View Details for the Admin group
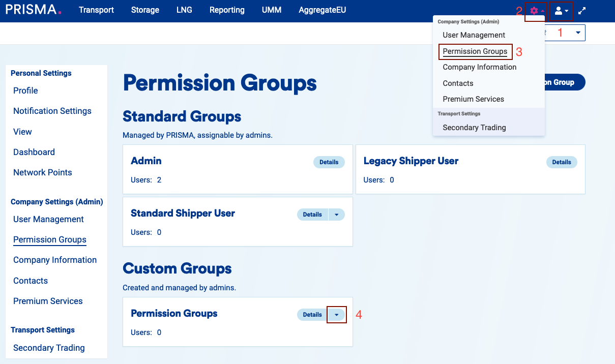Screen dimensions: 615x364 click(x=329, y=162)
